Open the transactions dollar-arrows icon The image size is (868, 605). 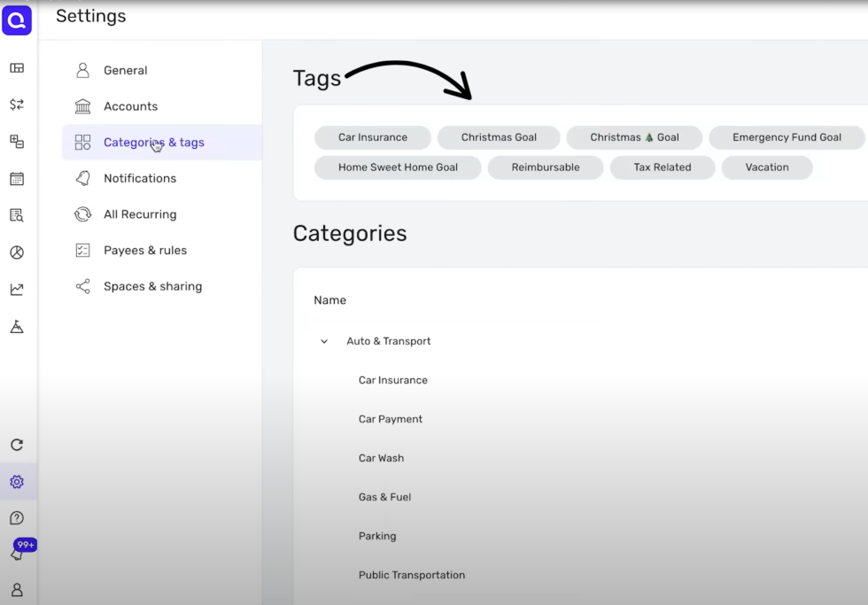17,105
